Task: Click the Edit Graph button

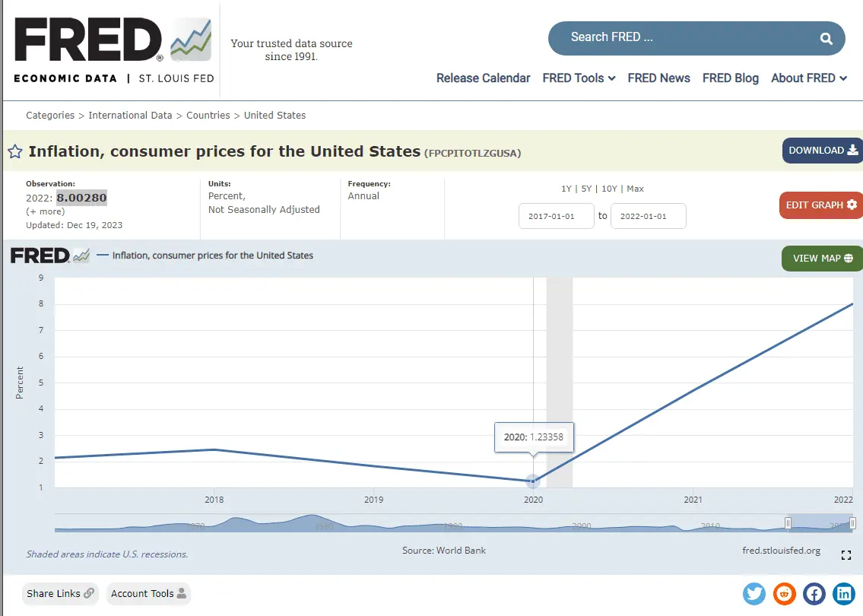Action: pos(820,205)
